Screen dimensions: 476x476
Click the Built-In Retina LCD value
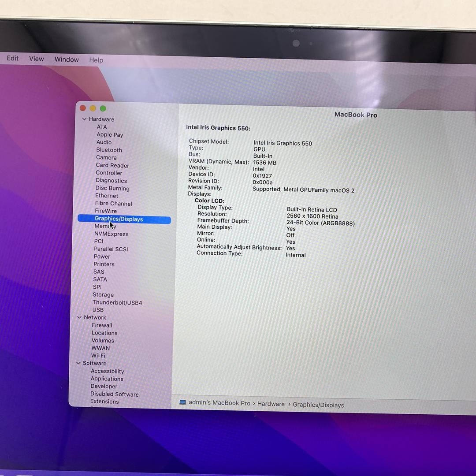[312, 209]
